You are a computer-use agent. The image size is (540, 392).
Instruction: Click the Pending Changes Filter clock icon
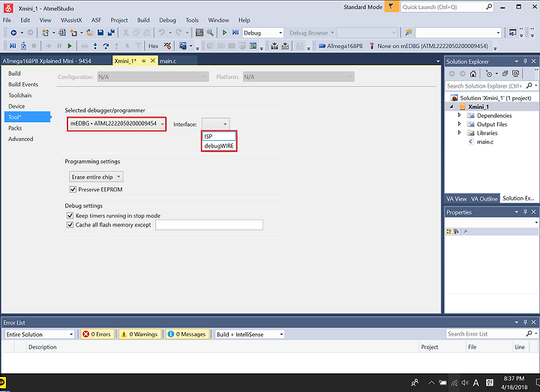click(x=489, y=73)
